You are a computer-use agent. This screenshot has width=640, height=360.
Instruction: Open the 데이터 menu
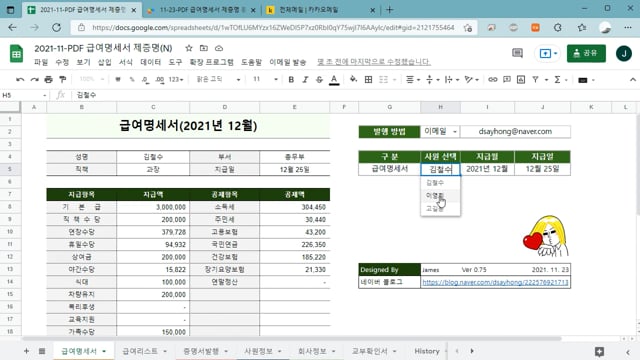tap(150, 62)
